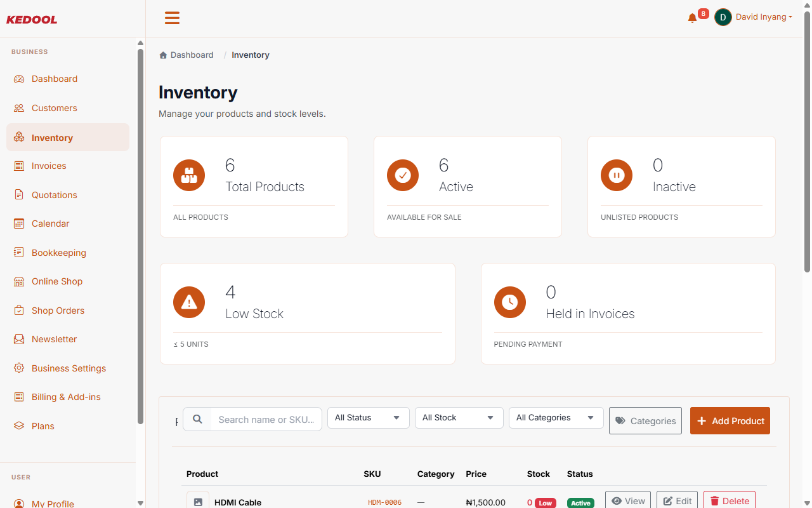The height and width of the screenshot is (508, 812).
Task: Go to Dashboard in the sidebar
Action: coord(68,79)
